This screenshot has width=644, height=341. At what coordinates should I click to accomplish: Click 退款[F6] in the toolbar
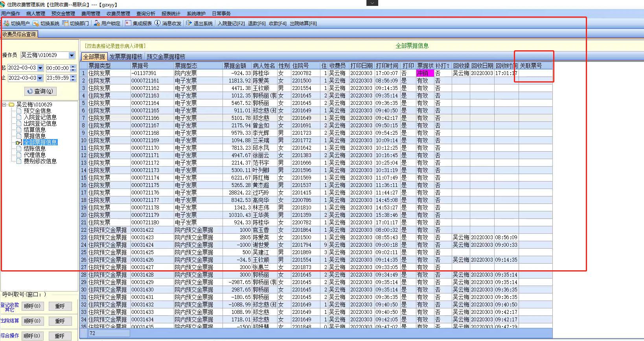(257, 24)
